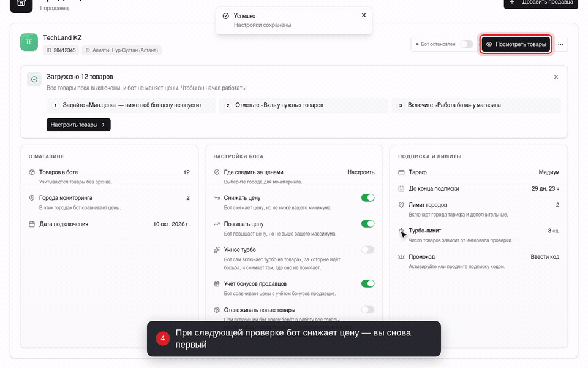Click the box icon beside Отслеживать новые товары
588x368 pixels.
click(217, 310)
